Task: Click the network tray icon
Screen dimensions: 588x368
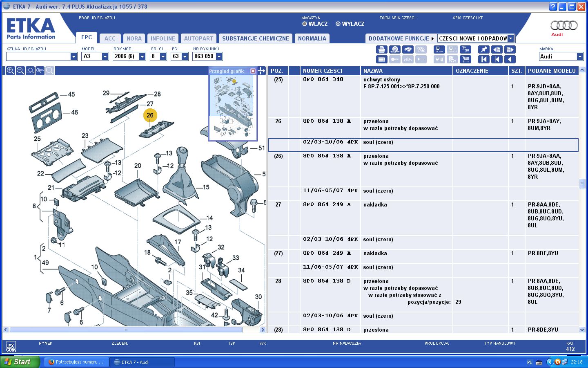Action: [564, 362]
